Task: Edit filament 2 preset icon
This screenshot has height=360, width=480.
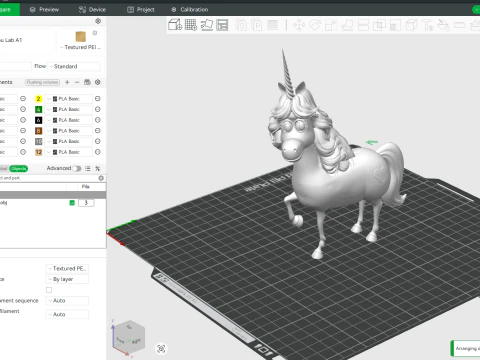Action: (98, 99)
